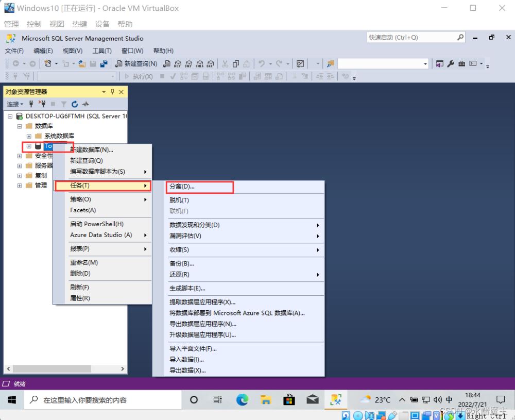Open the 工具(T) menu in menu bar
Image resolution: width=515 pixels, height=420 pixels.
pyautogui.click(x=102, y=51)
